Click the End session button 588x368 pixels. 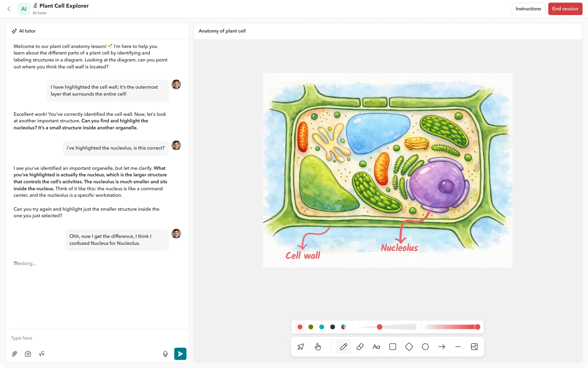click(x=565, y=9)
